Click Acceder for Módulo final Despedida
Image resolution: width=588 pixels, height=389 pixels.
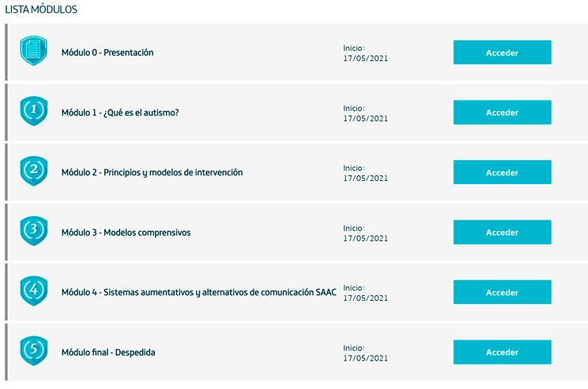[x=502, y=352]
